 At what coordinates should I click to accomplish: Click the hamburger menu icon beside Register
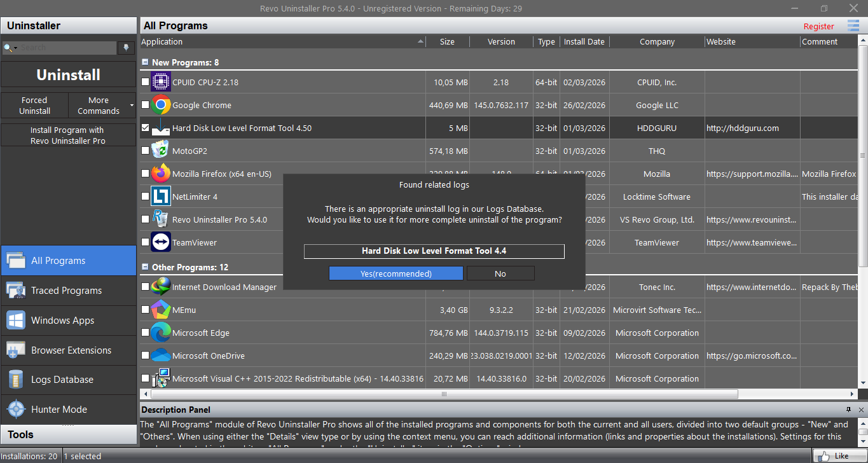[853, 25]
